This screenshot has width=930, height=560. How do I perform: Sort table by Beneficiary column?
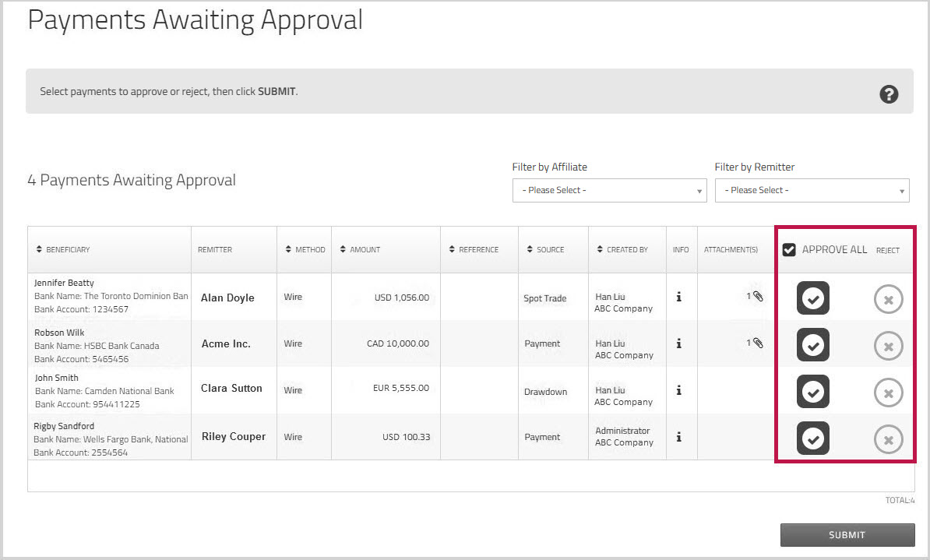[64, 250]
